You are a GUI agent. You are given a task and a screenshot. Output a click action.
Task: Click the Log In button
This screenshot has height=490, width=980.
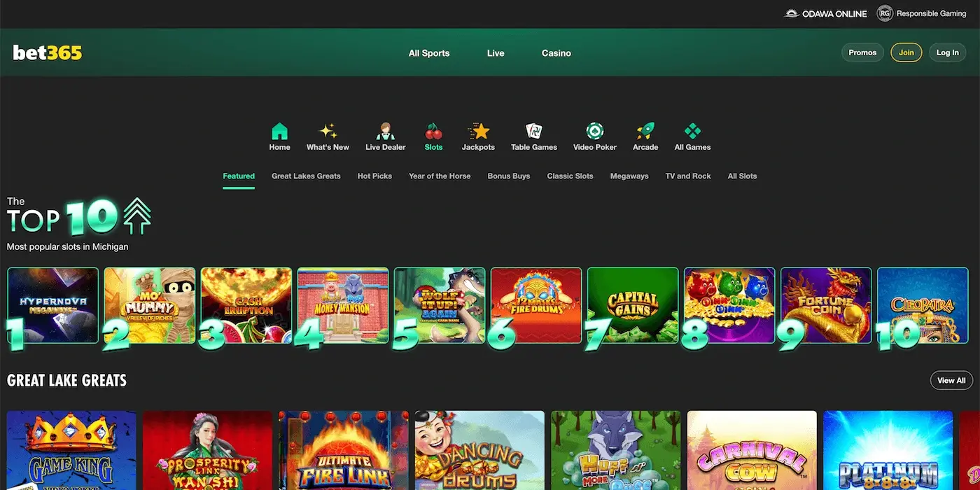[947, 52]
